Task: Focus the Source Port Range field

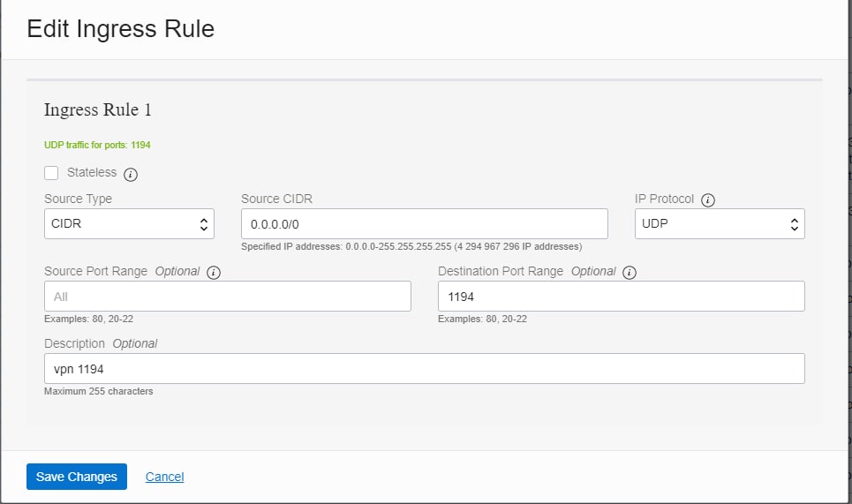Action: 228,296
